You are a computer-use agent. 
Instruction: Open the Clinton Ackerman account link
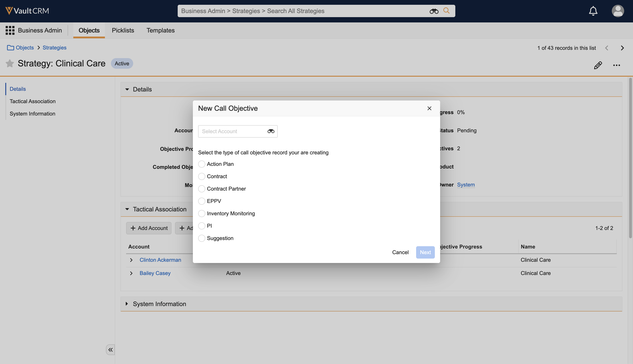pos(160,260)
